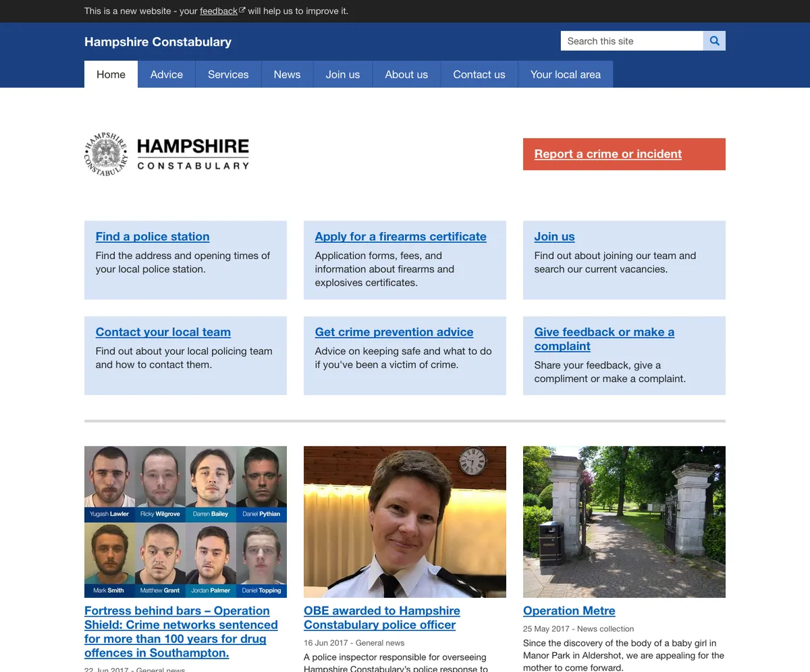The width and height of the screenshot is (810, 672).
Task: Click the description 'Find the address and opening times'
Action: 183,262
